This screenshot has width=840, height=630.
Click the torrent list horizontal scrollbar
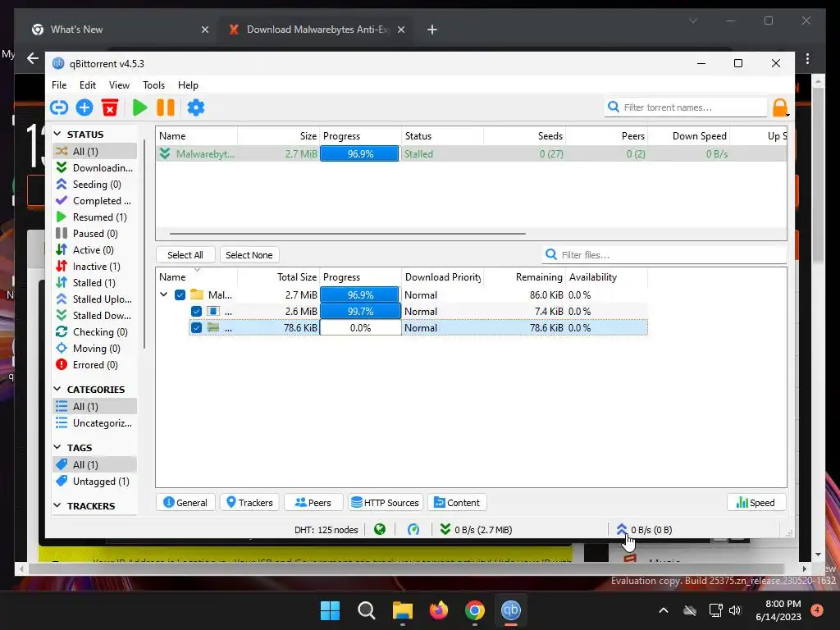pos(347,234)
